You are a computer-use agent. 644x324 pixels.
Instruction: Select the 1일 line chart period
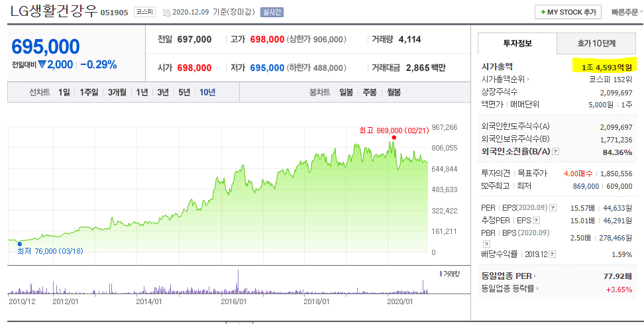pyautogui.click(x=64, y=92)
